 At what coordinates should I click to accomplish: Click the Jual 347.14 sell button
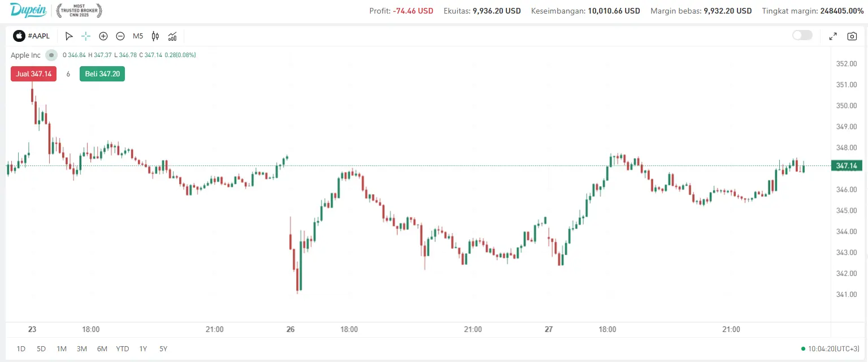click(x=33, y=74)
